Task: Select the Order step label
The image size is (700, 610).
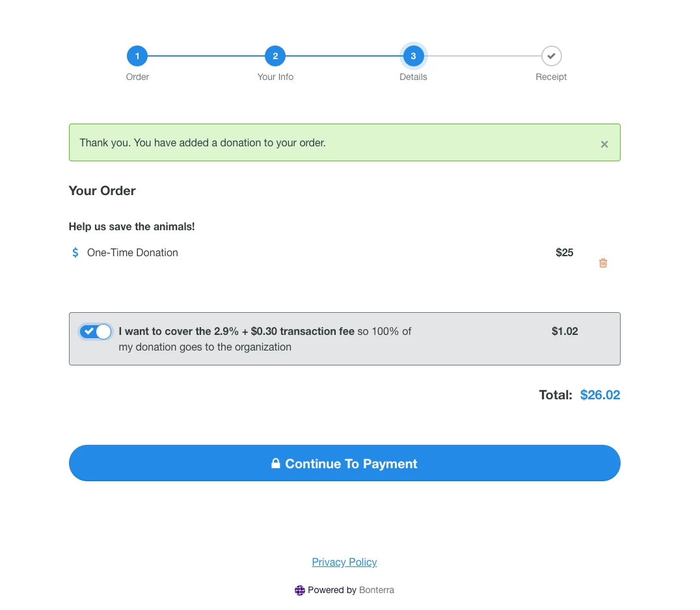Action: (x=137, y=77)
